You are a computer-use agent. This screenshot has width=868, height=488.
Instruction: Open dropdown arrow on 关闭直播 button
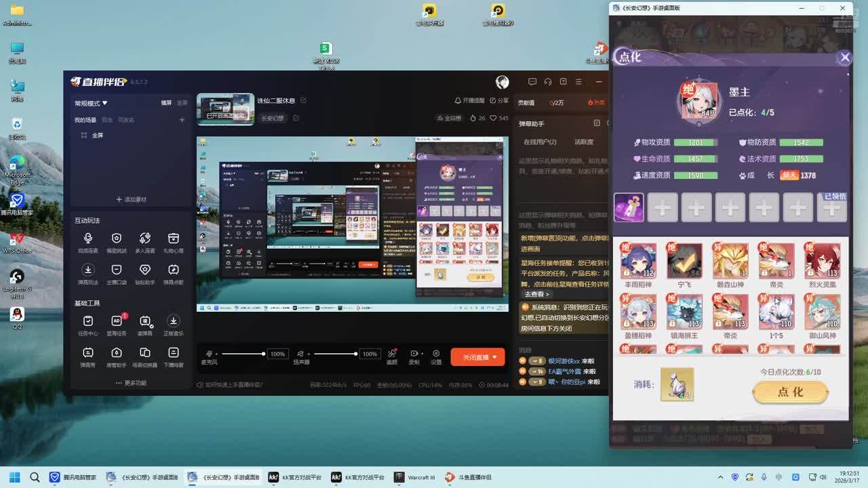coord(495,357)
